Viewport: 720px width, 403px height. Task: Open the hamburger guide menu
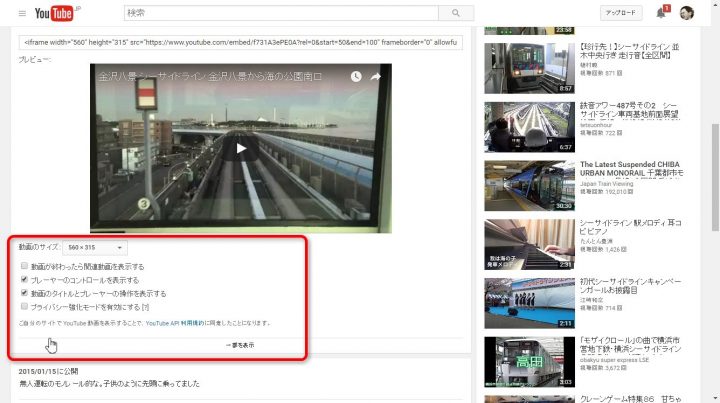click(x=22, y=13)
